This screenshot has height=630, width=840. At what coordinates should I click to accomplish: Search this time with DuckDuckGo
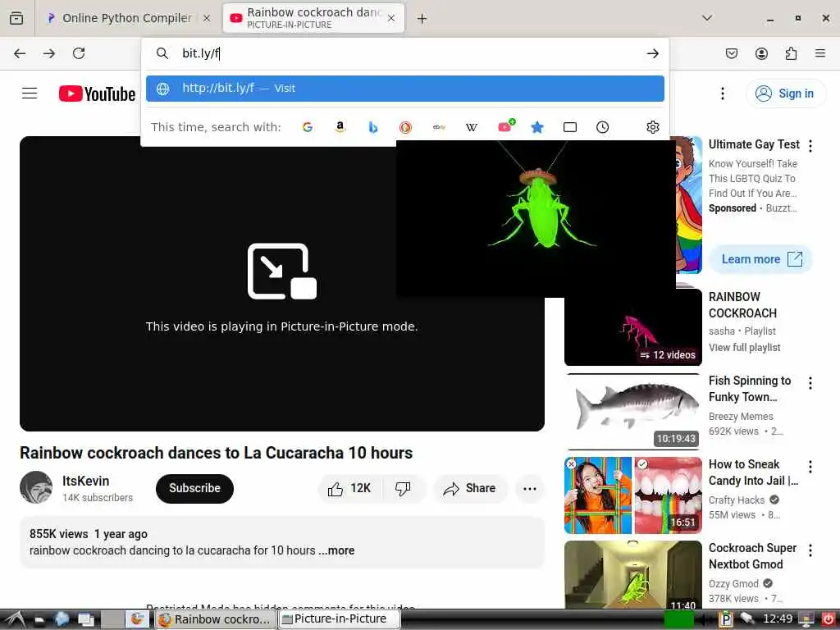coord(405,127)
